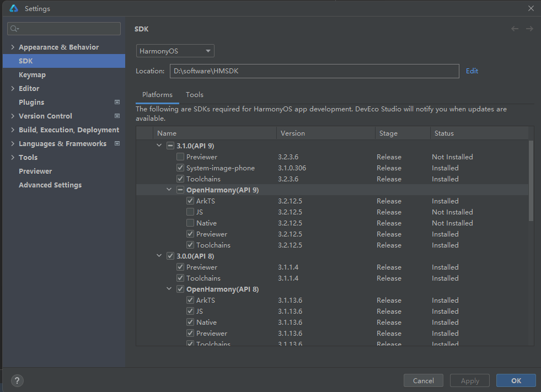The height and width of the screenshot is (392, 541).
Task: Check the Native 3.2.12.5 checkbox
Action: point(190,223)
